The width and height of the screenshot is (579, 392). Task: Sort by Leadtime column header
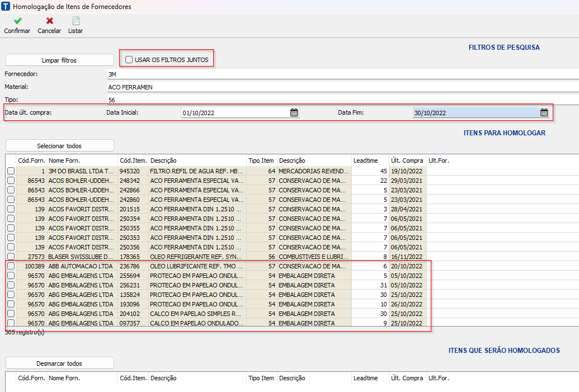coord(370,160)
